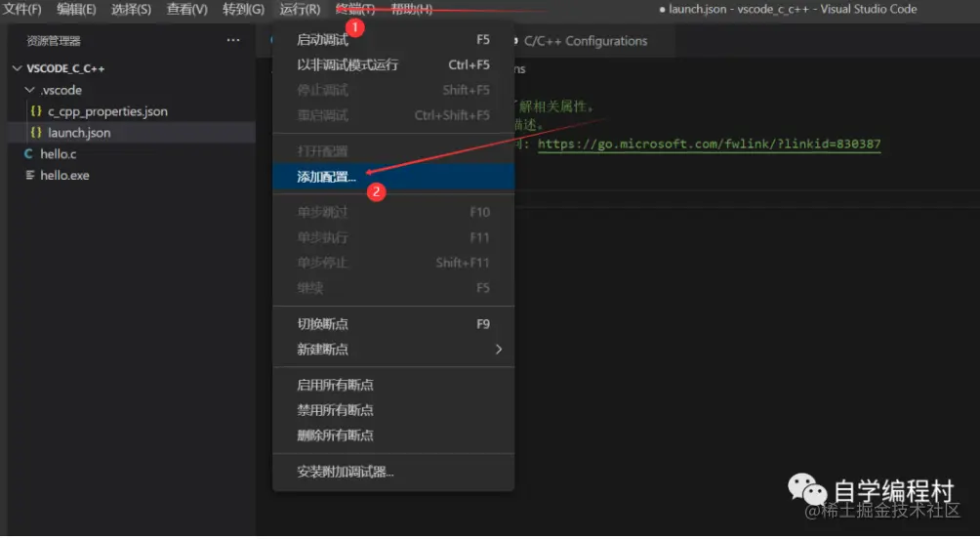Choose 启动调试 from the run menu
The height and width of the screenshot is (539, 980).
(393, 40)
